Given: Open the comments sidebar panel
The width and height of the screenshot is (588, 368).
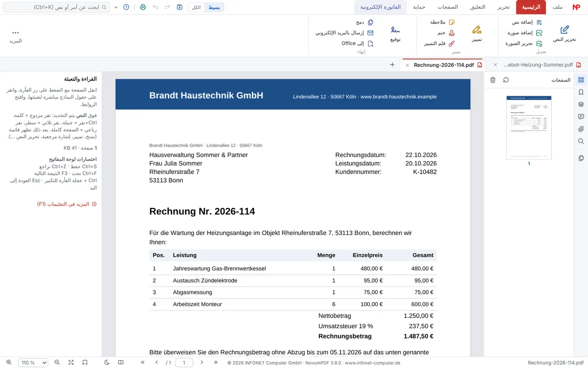Looking at the screenshot, I should [x=581, y=117].
